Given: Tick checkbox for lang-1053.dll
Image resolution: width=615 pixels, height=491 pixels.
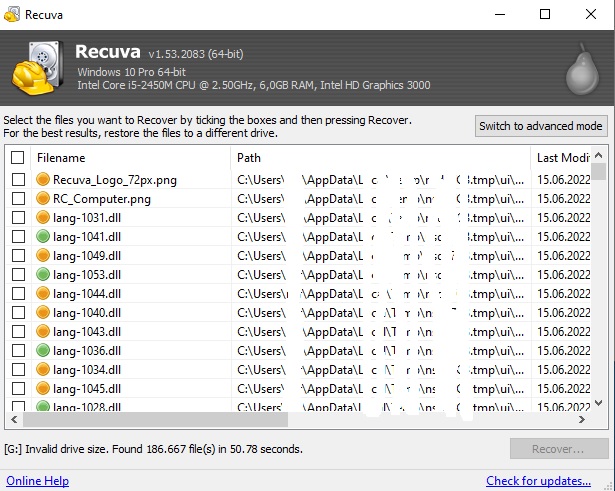Looking at the screenshot, I should click(18, 274).
